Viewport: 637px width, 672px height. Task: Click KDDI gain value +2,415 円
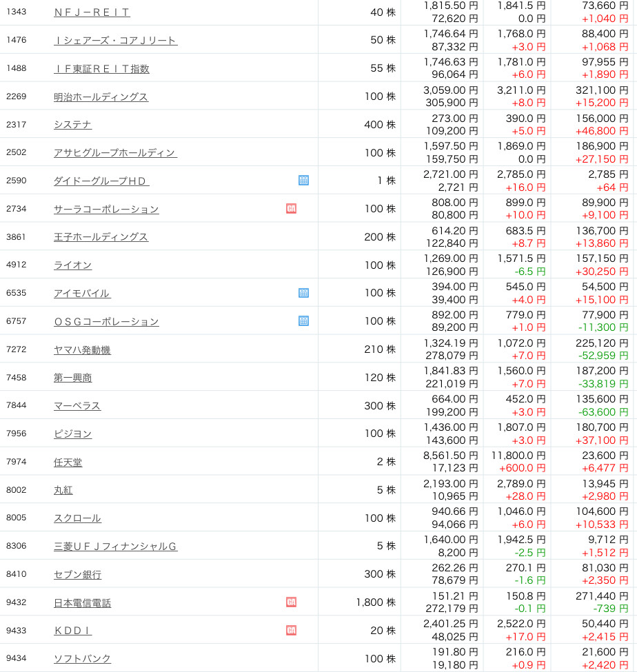605,636
